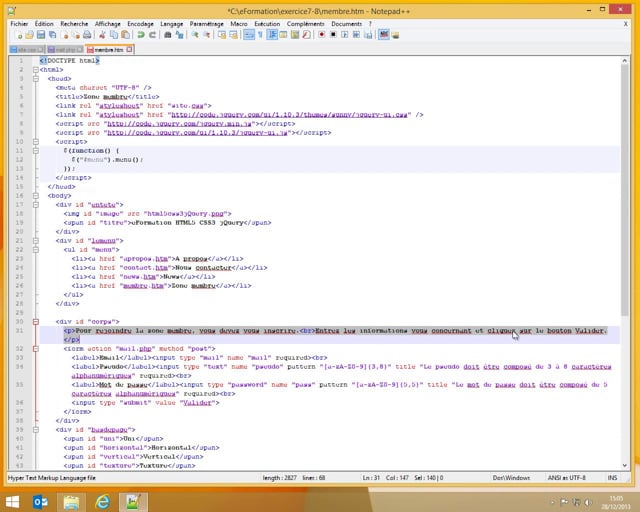The width and height of the screenshot is (640, 512).
Task: Click the Open file folder icon
Action: coord(29,35)
